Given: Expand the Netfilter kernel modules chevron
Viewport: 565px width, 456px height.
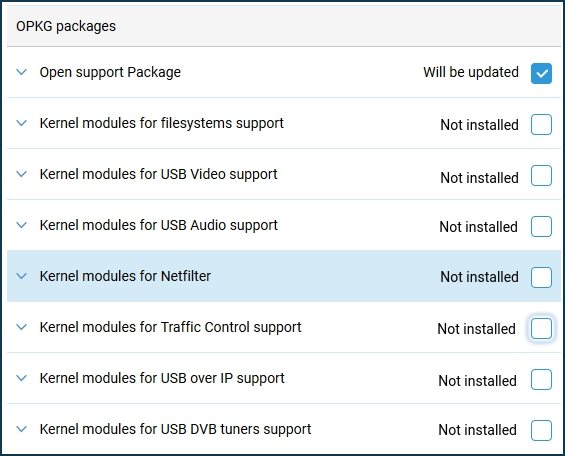Looking at the screenshot, I should [22, 276].
